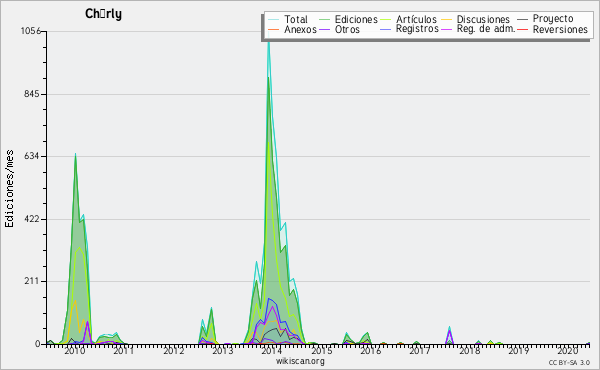Click the Discusiones legend label

(x=483, y=19)
